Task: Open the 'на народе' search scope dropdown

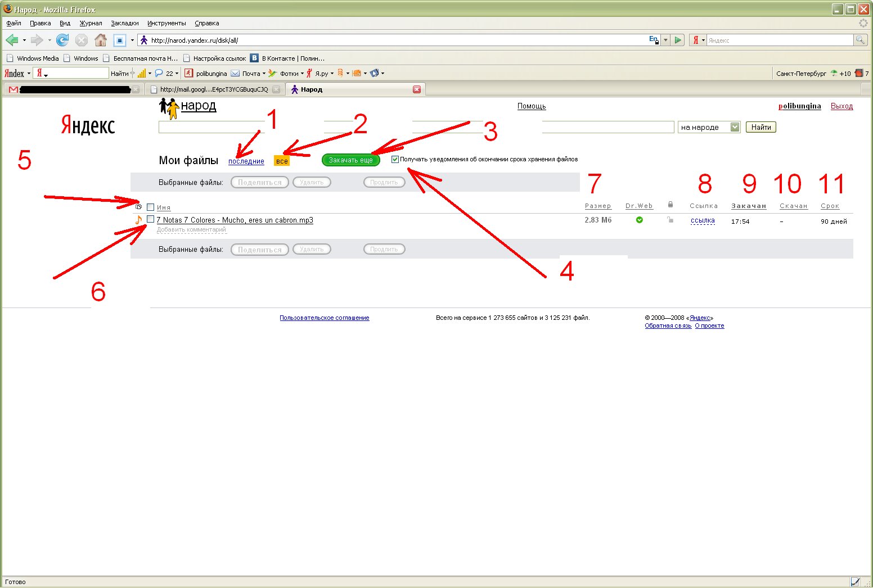Action: (709, 127)
